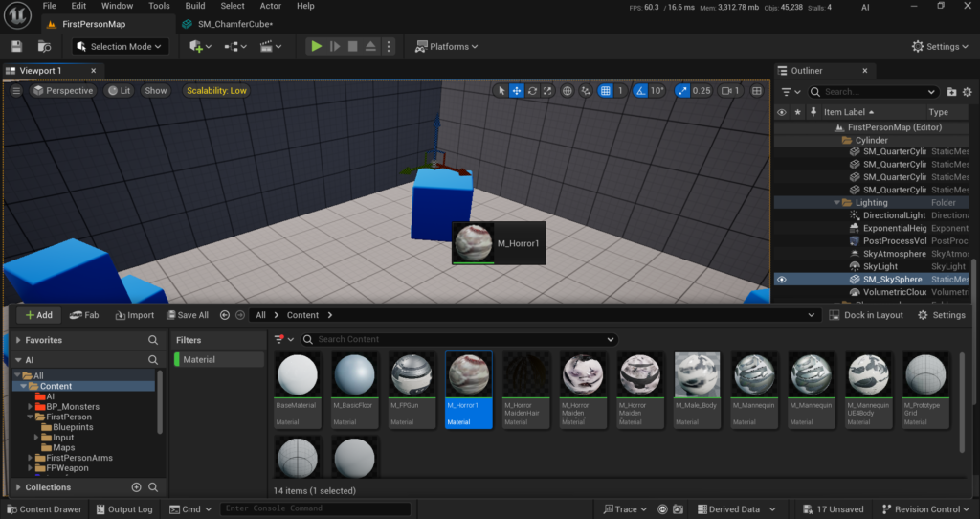Expand the Collections section
980x519 pixels.
(x=18, y=487)
